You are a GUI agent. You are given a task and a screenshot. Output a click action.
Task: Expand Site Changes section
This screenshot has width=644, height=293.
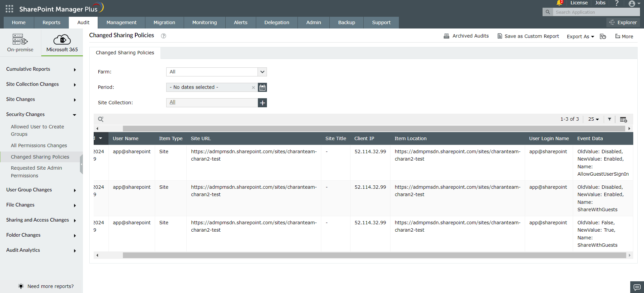click(x=41, y=99)
